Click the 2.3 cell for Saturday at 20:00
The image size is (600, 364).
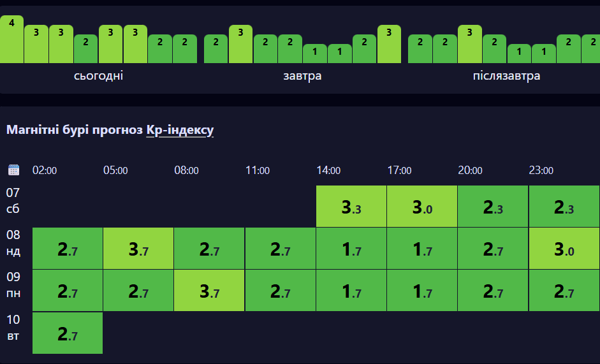coord(493,206)
